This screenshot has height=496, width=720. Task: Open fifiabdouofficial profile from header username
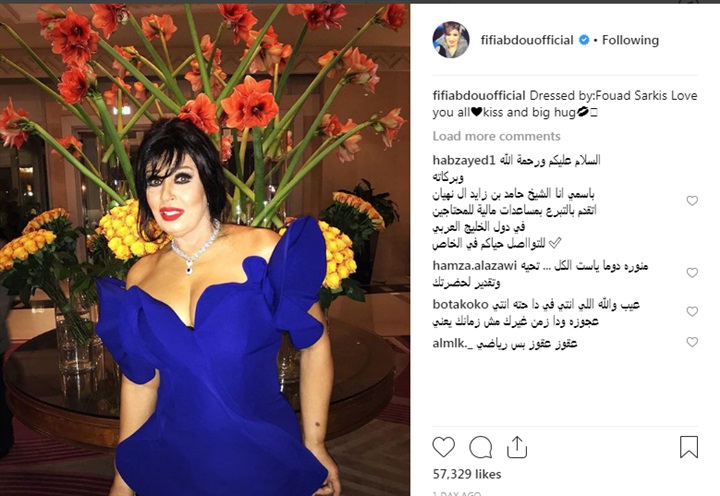(527, 40)
